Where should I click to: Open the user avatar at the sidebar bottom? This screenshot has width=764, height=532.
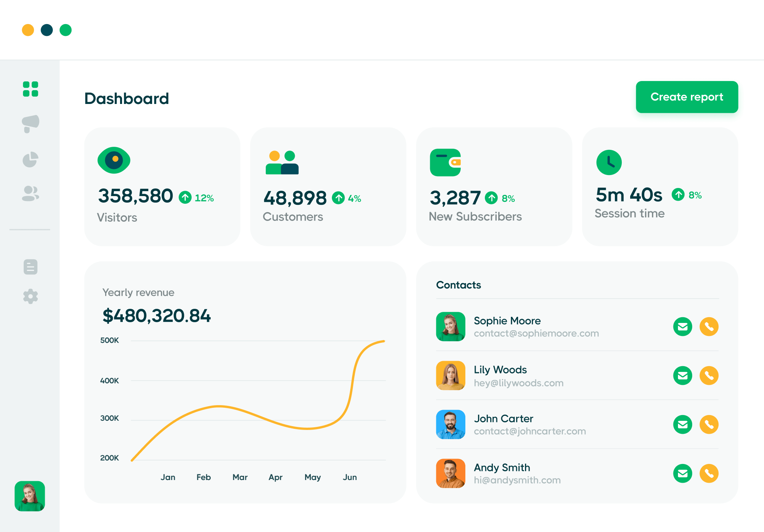tap(29, 496)
